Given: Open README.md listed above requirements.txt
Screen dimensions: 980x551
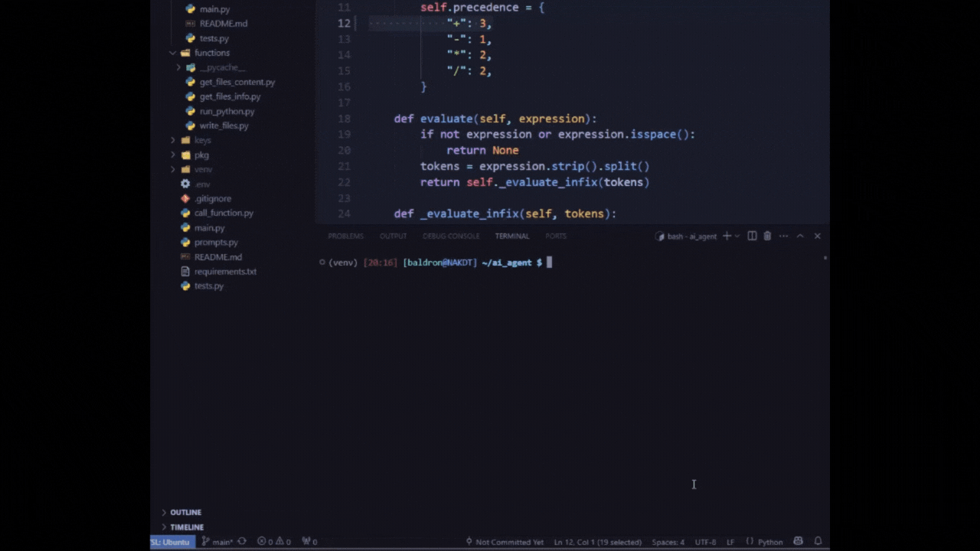Looking at the screenshot, I should (217, 256).
